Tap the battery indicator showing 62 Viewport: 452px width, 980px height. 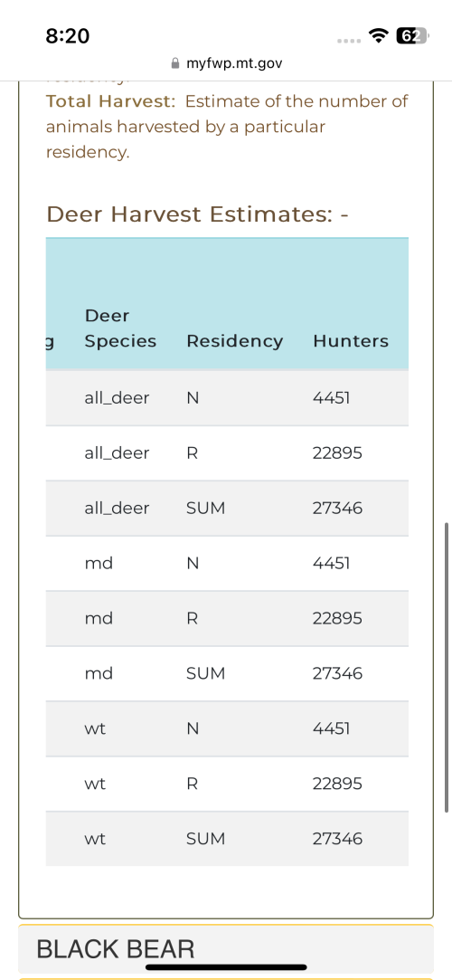[x=412, y=36]
